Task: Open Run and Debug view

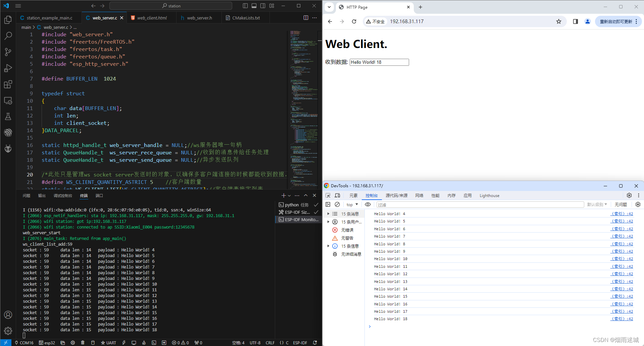Action: (8, 68)
